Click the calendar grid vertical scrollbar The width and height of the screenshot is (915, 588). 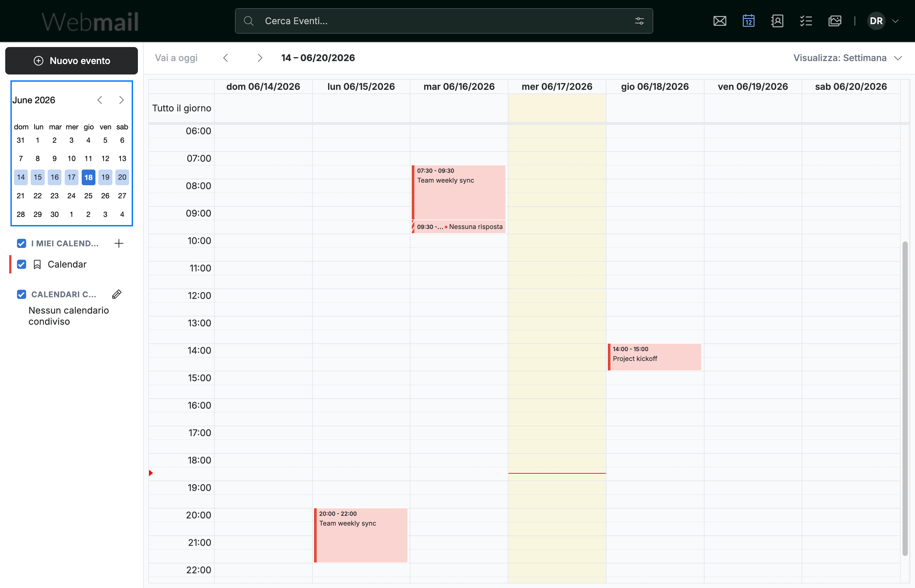(x=905, y=398)
